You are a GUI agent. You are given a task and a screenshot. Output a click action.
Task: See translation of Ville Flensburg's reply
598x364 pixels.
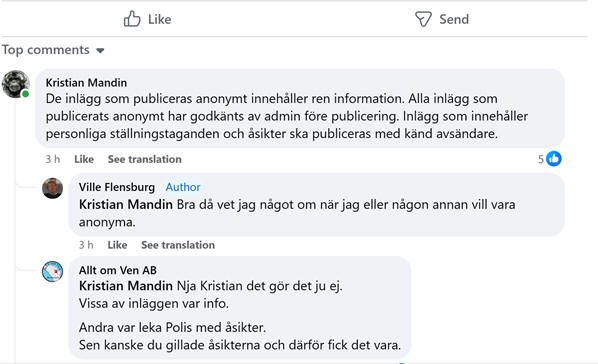pyautogui.click(x=178, y=245)
